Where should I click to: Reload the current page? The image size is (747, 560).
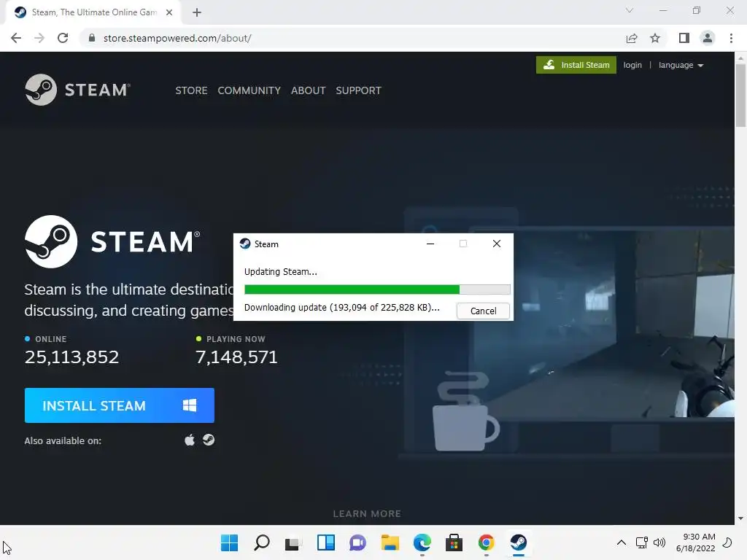pos(63,38)
